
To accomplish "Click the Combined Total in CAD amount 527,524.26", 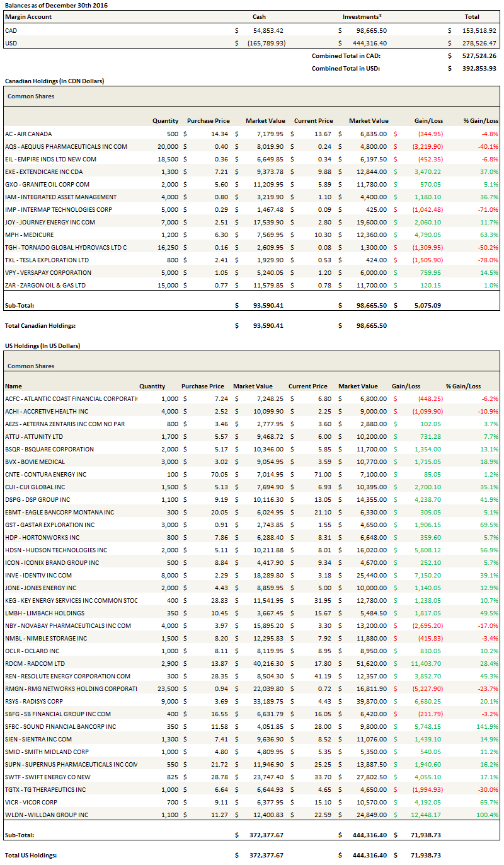I will click(478, 55).
